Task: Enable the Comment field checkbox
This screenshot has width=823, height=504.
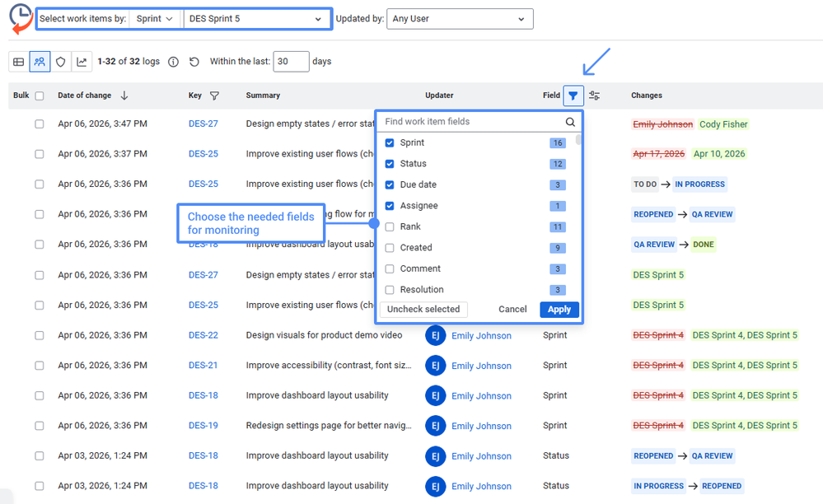Action: (388, 268)
